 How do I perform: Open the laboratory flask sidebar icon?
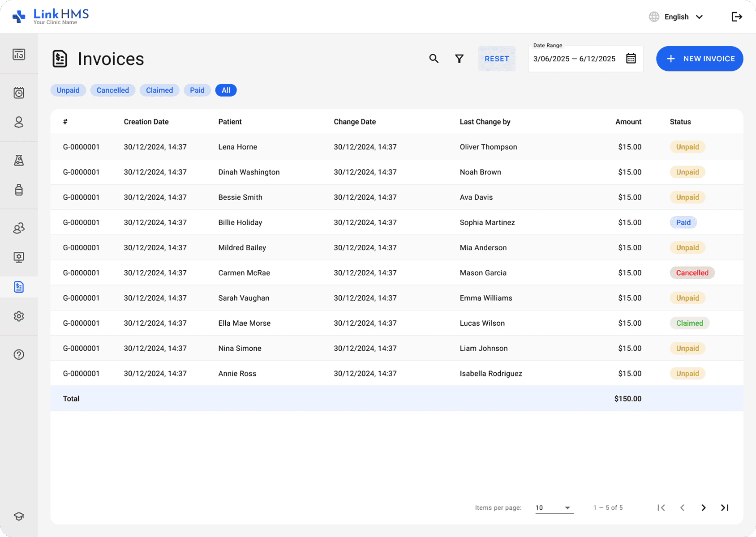coord(19,160)
